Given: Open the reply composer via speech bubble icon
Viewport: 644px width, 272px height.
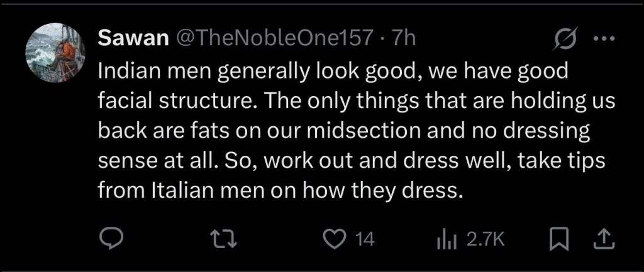Looking at the screenshot, I should (113, 239).
